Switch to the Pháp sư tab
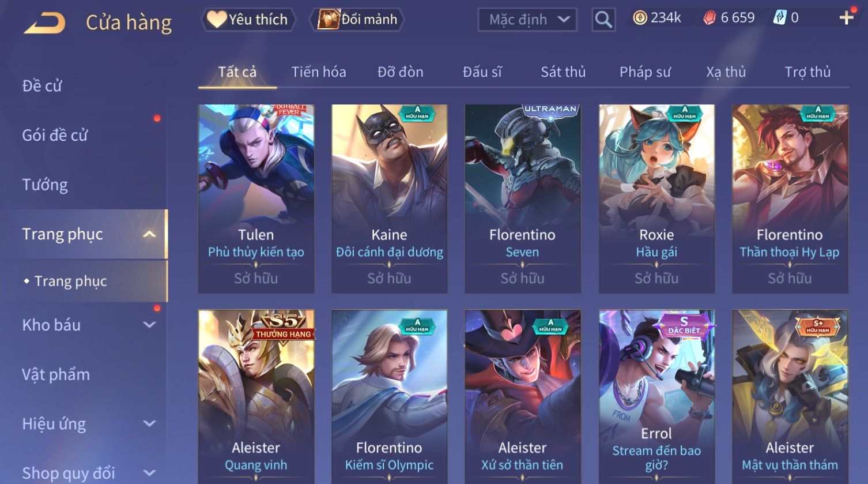This screenshot has height=484, width=868. (x=645, y=72)
